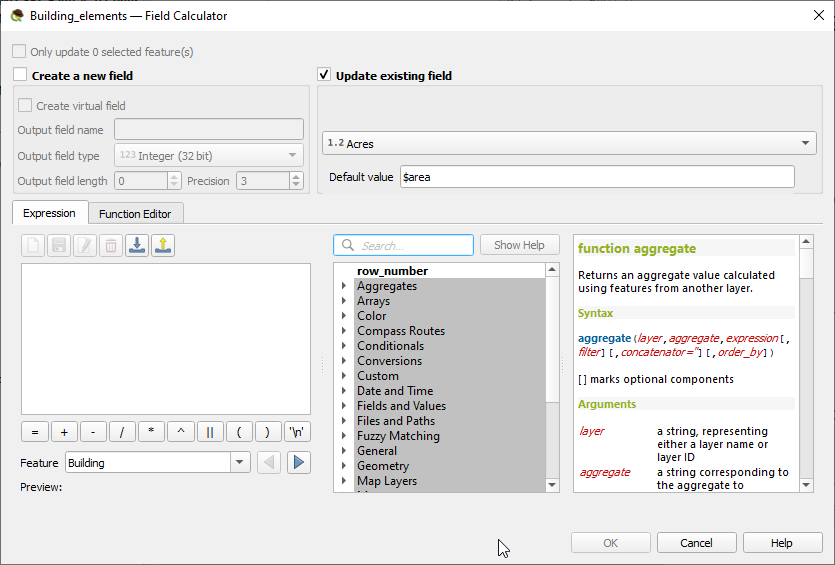Image resolution: width=835 pixels, height=565 pixels.
Task: Expand the Date and Time group
Action: (344, 390)
